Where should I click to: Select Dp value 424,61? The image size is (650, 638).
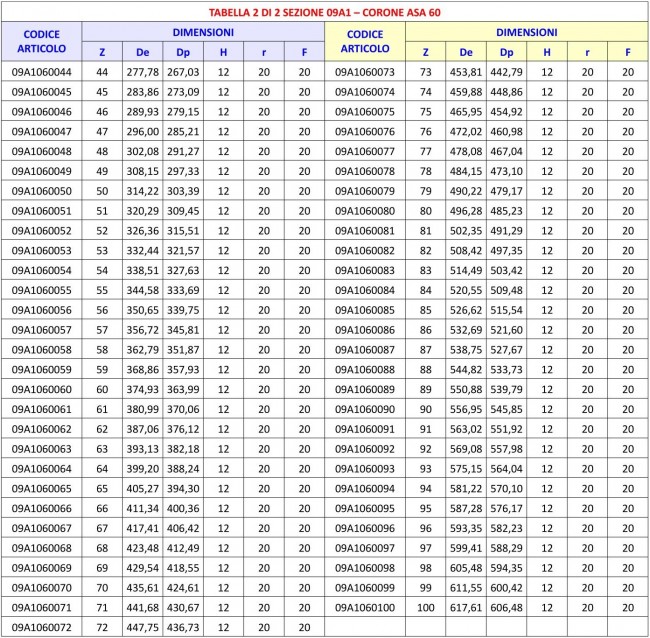point(183,587)
